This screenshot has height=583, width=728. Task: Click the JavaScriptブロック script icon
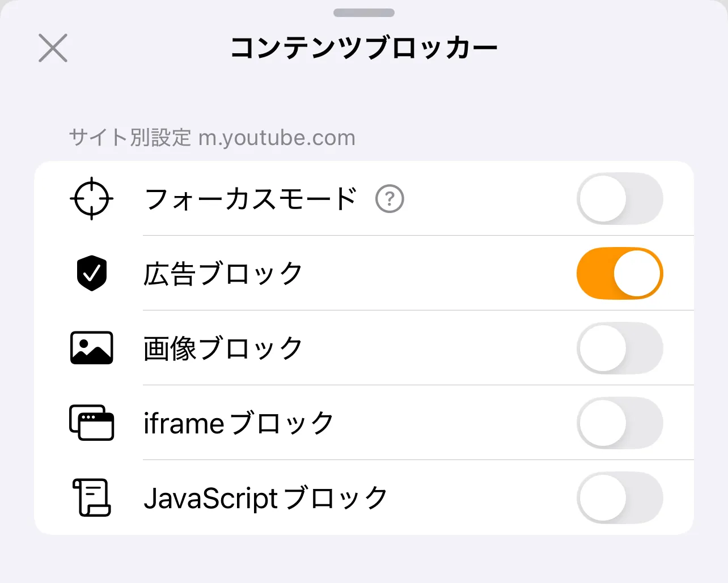click(91, 497)
